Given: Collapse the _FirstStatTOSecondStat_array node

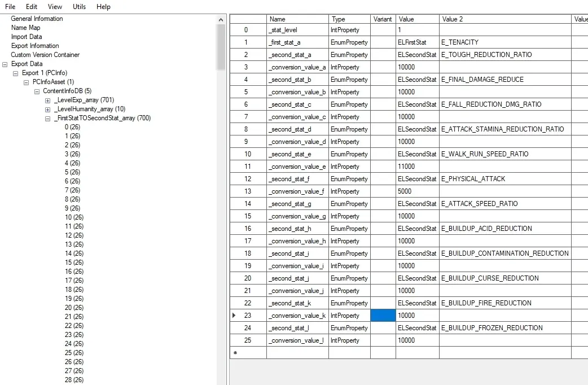Looking at the screenshot, I should [48, 118].
